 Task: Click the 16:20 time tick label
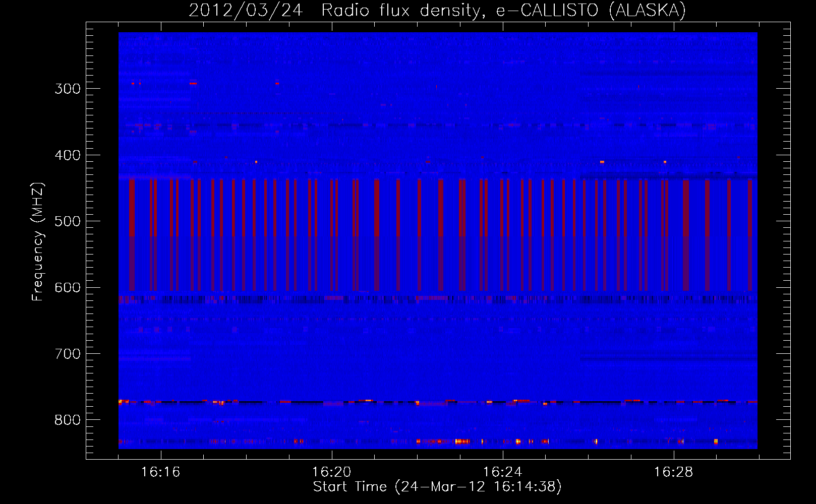click(331, 472)
